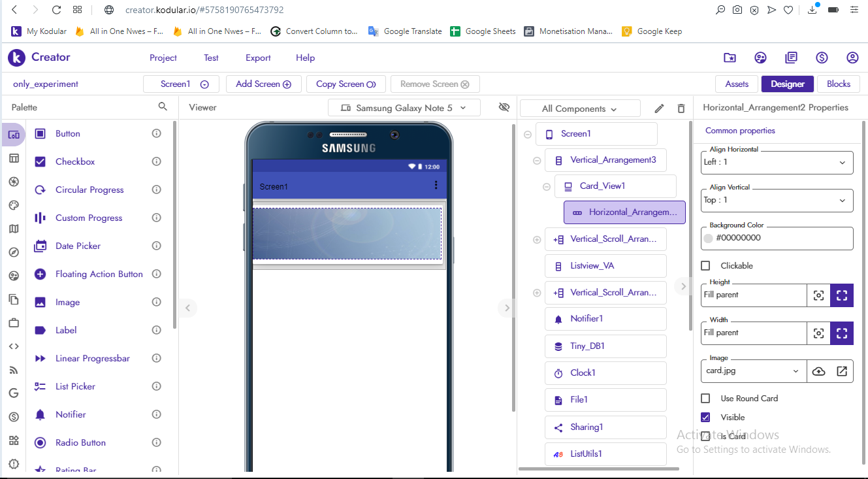
Task: Rename component using the pencil icon
Action: click(659, 108)
